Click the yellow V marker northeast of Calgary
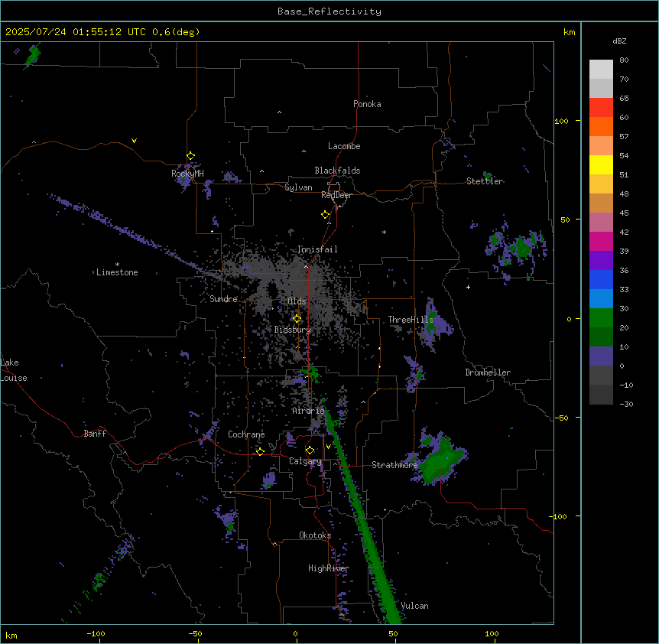Image resolution: width=659 pixels, height=644 pixels. click(328, 447)
